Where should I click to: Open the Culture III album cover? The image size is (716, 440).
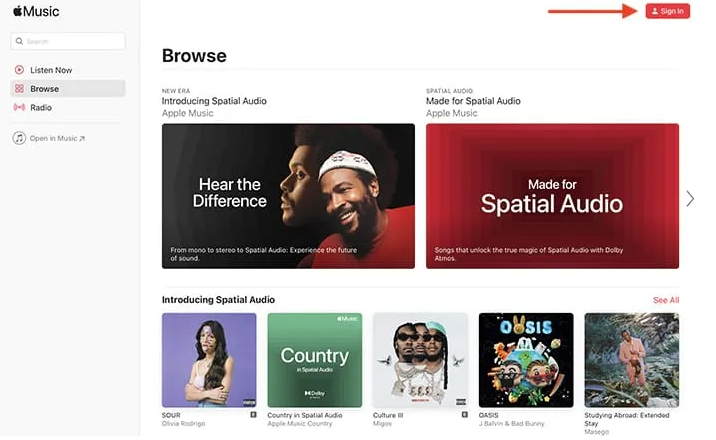421,360
